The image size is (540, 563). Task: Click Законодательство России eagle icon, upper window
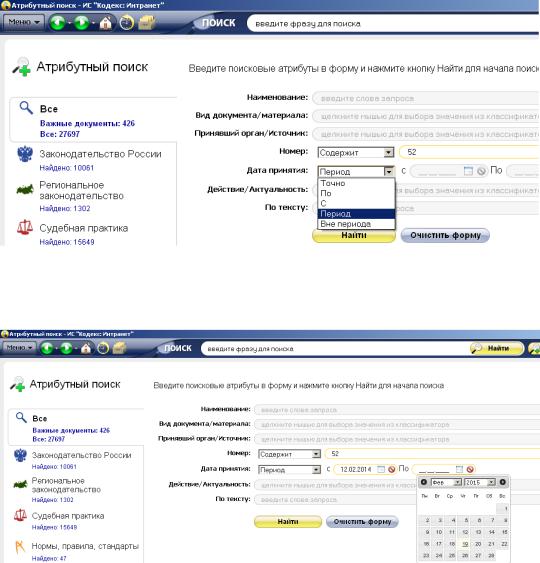[x=25, y=154]
